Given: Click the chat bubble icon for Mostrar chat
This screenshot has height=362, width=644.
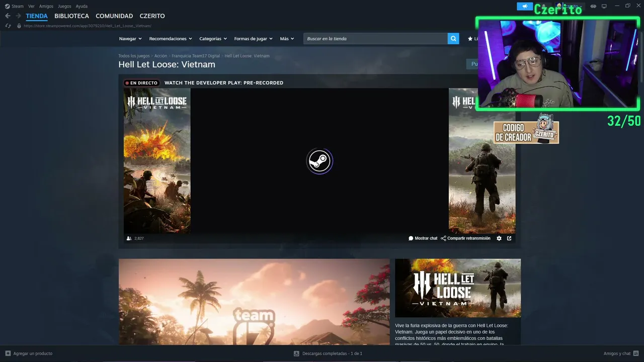Looking at the screenshot, I should click(x=411, y=238).
